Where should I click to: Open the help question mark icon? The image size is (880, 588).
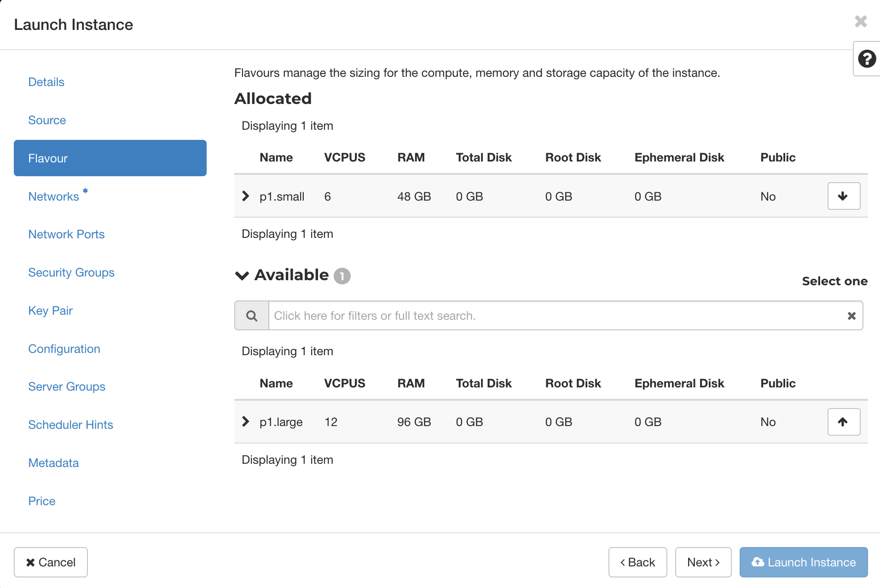point(867,59)
